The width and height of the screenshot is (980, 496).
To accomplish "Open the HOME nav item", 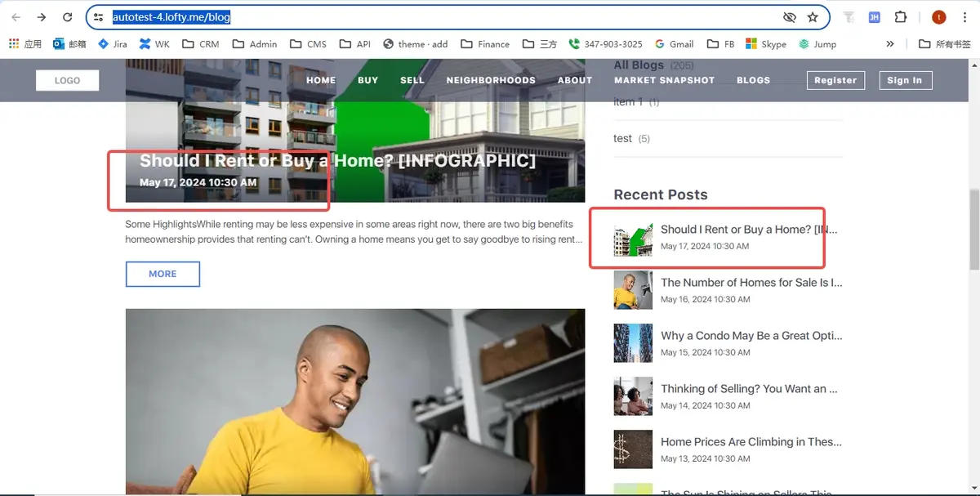I will click(x=321, y=80).
